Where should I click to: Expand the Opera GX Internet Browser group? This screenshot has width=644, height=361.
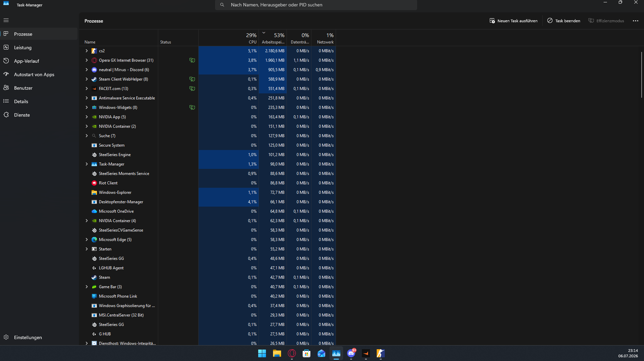[87, 60]
